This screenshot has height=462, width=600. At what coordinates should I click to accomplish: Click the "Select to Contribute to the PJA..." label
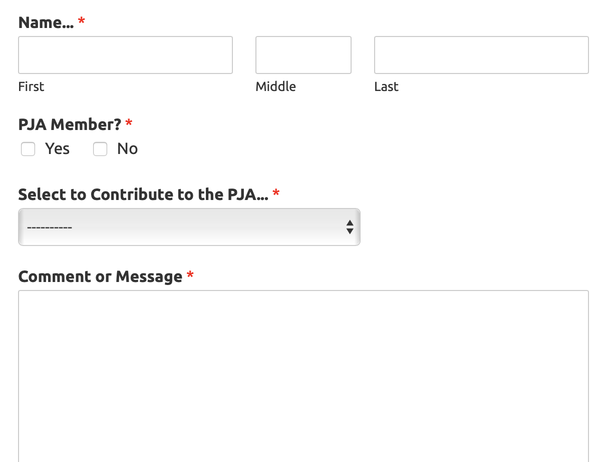pyautogui.click(x=142, y=194)
